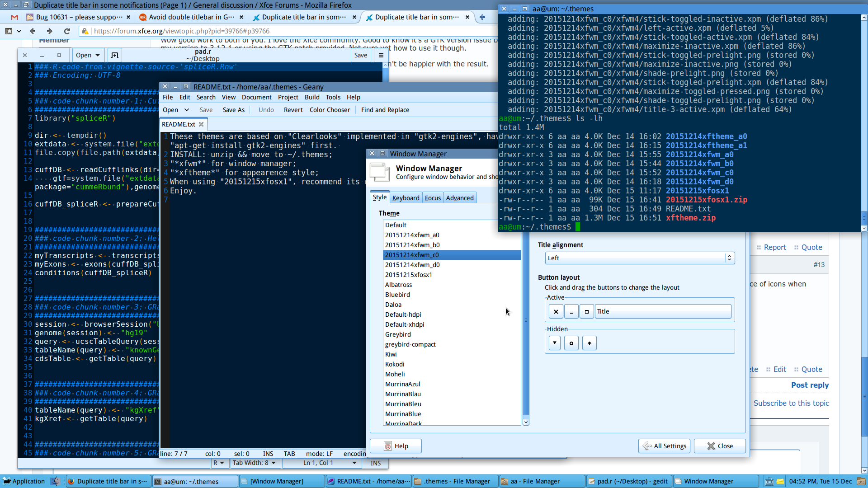Image resolution: width=868 pixels, height=488 pixels.
Task: Click Save button in gedit
Action: 361,55
